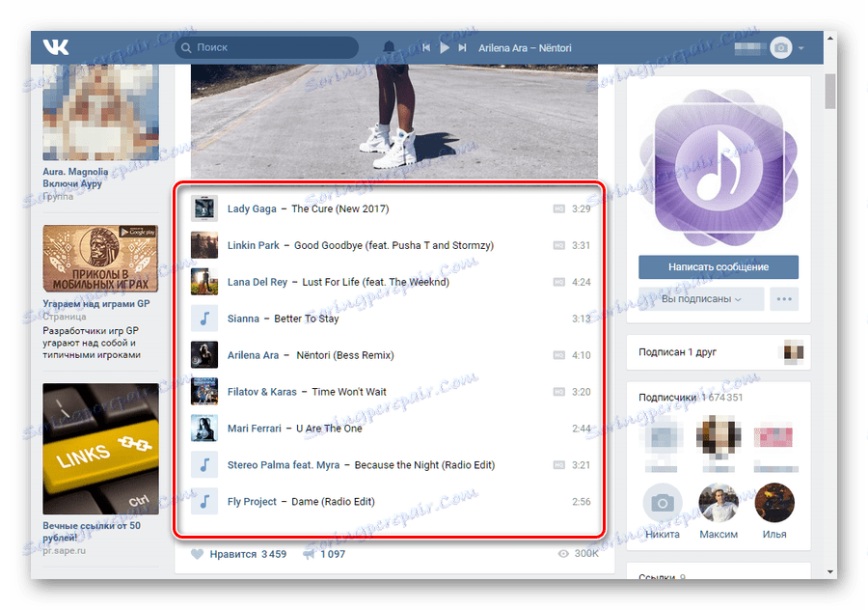Select the song title The Cure (New 2017)
Screen dimensions: 868x610
339,208
